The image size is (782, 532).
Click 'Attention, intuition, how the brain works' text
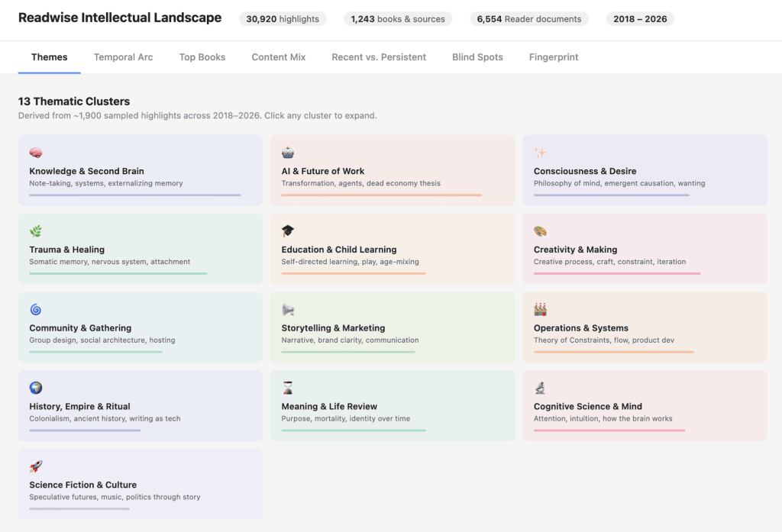[x=603, y=418]
